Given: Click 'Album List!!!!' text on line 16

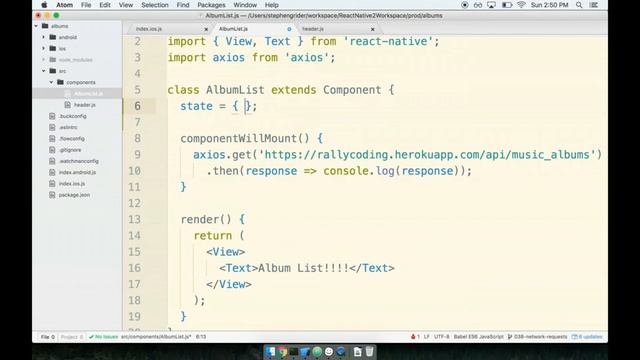Looking at the screenshot, I should pyautogui.click(x=304, y=268).
